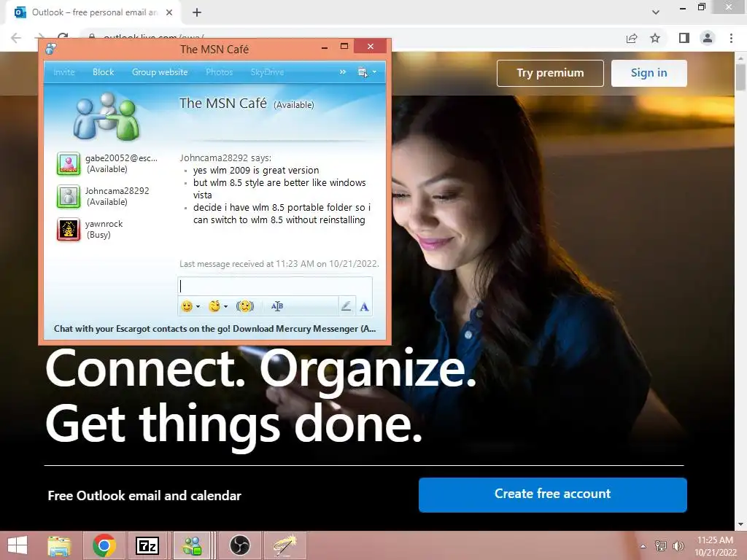Share this page icon in Chrome
Viewport: 747px width, 560px height.
coord(632,38)
